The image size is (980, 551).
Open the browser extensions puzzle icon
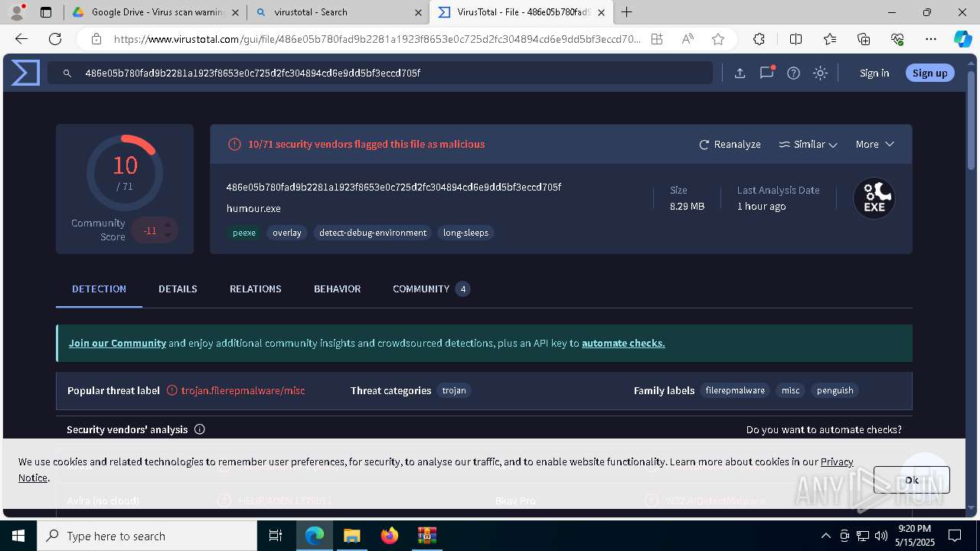(759, 39)
